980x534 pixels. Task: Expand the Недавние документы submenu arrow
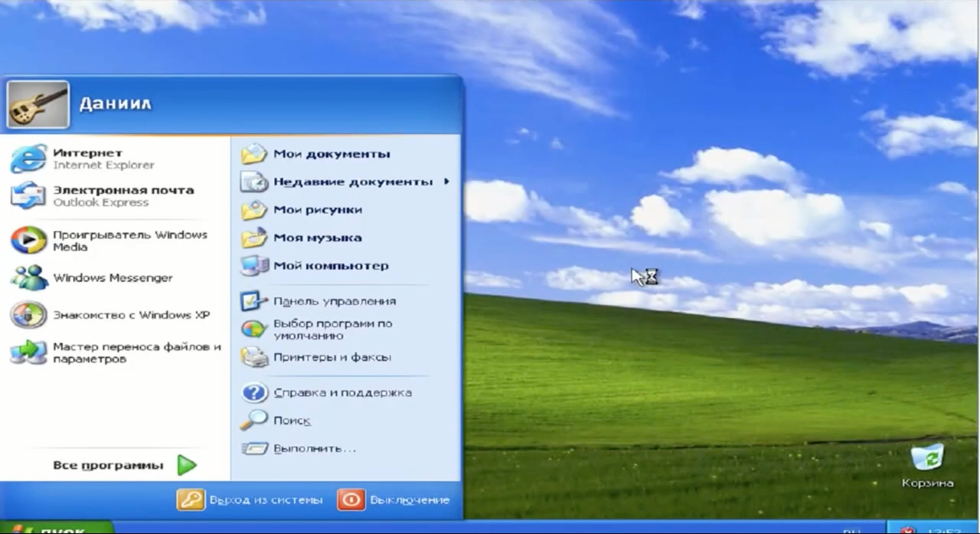[x=446, y=182]
